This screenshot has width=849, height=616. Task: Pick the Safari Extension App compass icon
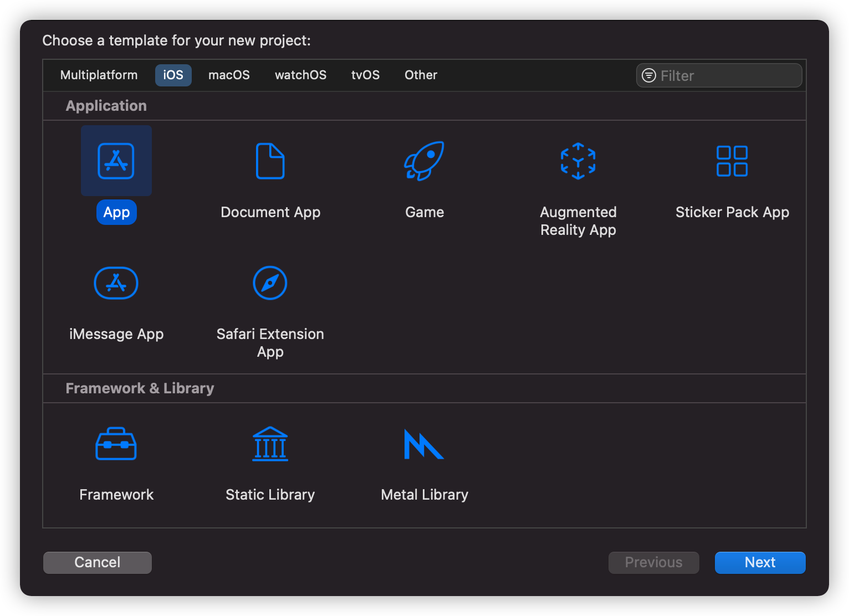coord(270,283)
